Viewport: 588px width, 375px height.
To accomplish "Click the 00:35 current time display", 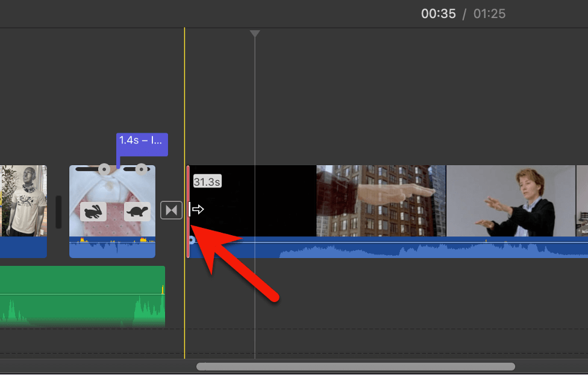I will click(x=439, y=14).
